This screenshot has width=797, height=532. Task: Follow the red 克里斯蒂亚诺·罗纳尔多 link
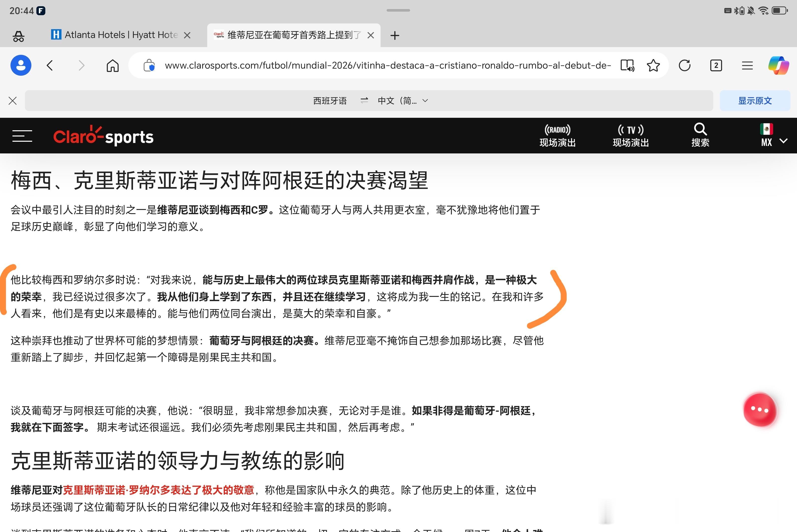pos(158,490)
